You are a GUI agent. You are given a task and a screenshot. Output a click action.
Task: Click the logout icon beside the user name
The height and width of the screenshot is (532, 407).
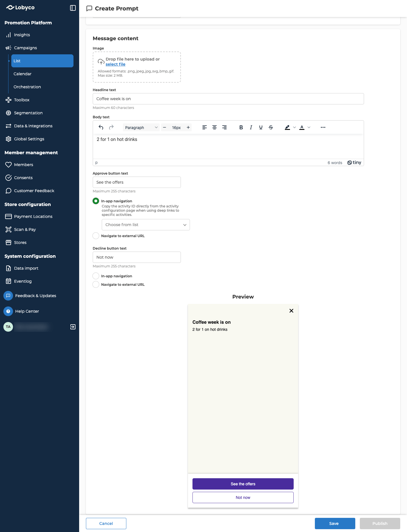click(x=73, y=327)
